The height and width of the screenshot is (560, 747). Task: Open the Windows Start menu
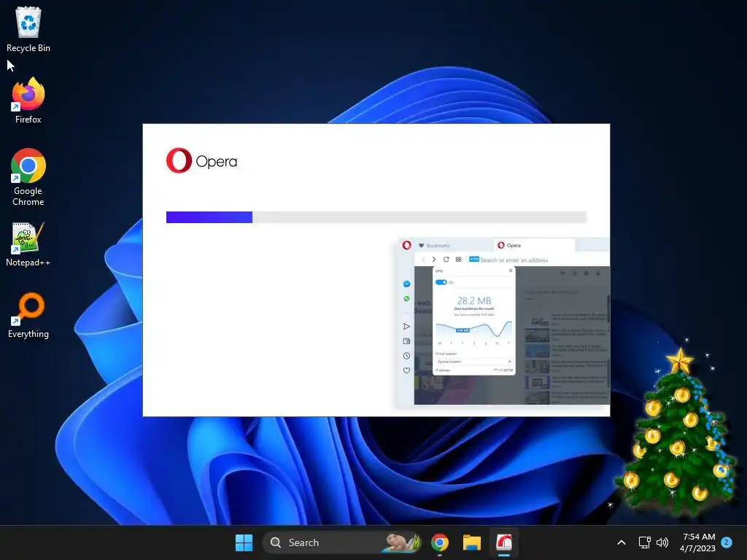[244, 542]
